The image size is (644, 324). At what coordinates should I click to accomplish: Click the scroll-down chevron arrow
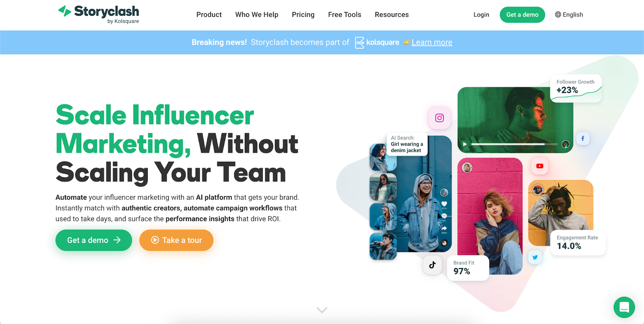(x=322, y=310)
